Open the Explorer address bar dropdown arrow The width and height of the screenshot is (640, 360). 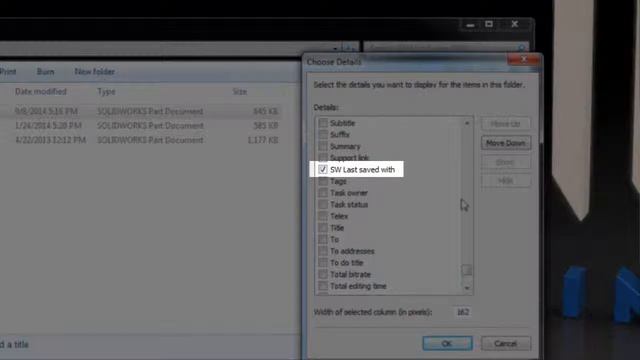336,48
